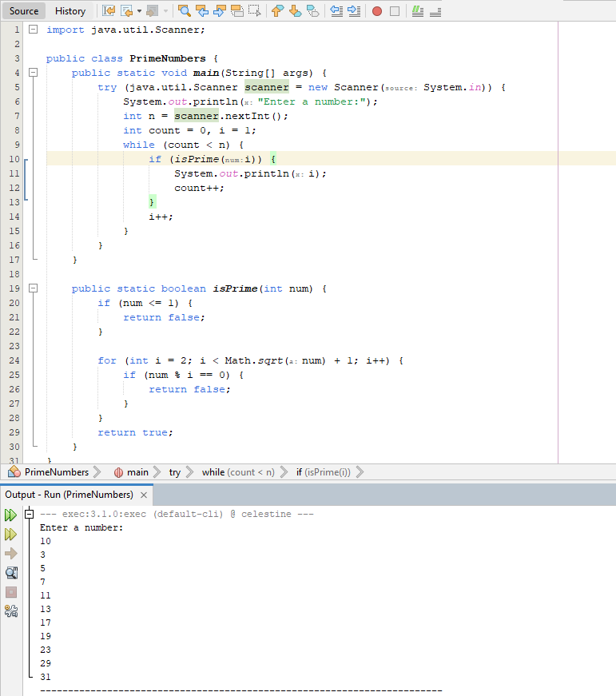Image resolution: width=616 pixels, height=696 pixels.
Task: Click the output value 23
Action: [x=46, y=650]
